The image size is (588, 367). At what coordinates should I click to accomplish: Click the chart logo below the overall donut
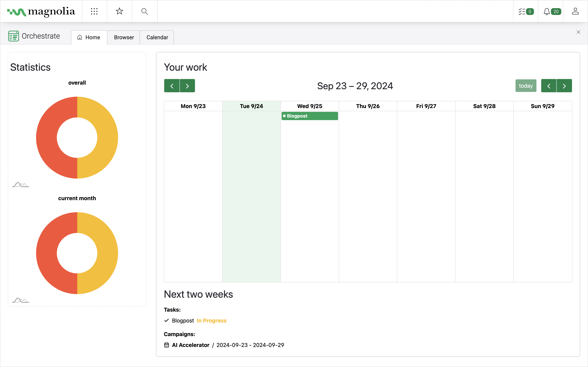[21, 185]
